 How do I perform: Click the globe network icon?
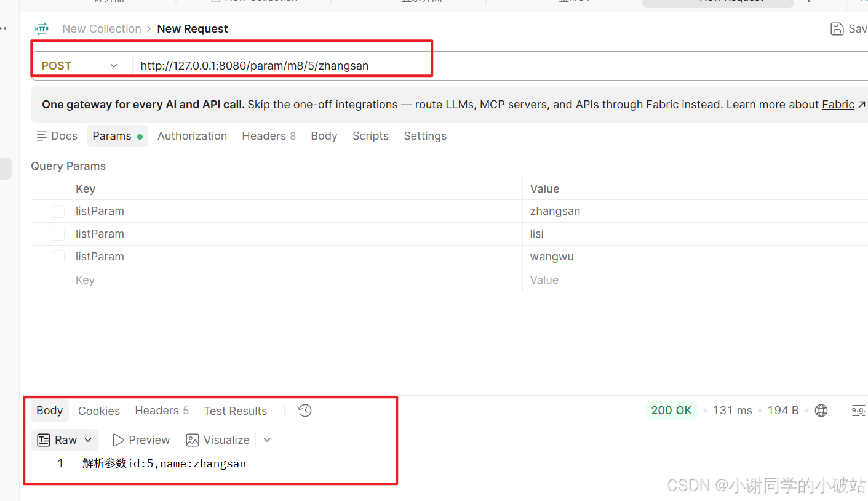821,411
